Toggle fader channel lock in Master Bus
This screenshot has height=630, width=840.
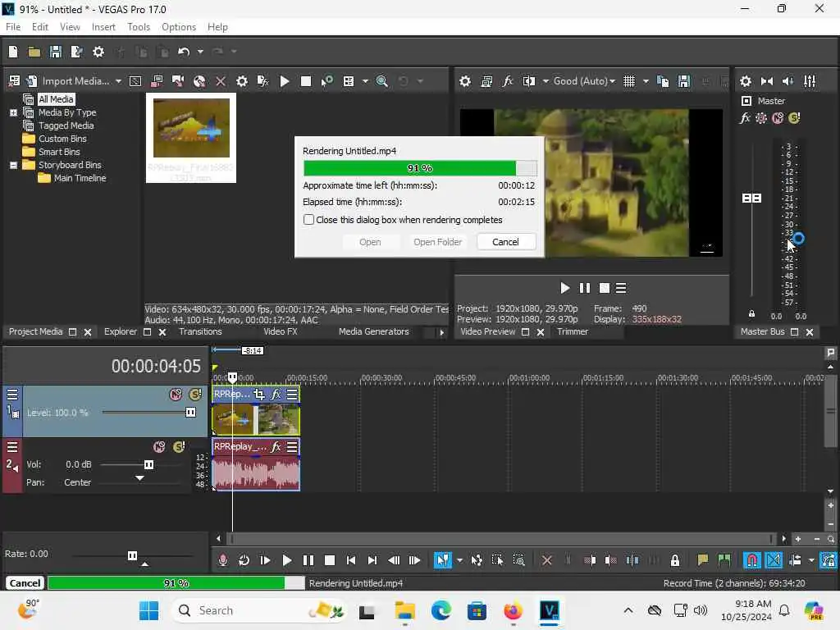(751, 313)
